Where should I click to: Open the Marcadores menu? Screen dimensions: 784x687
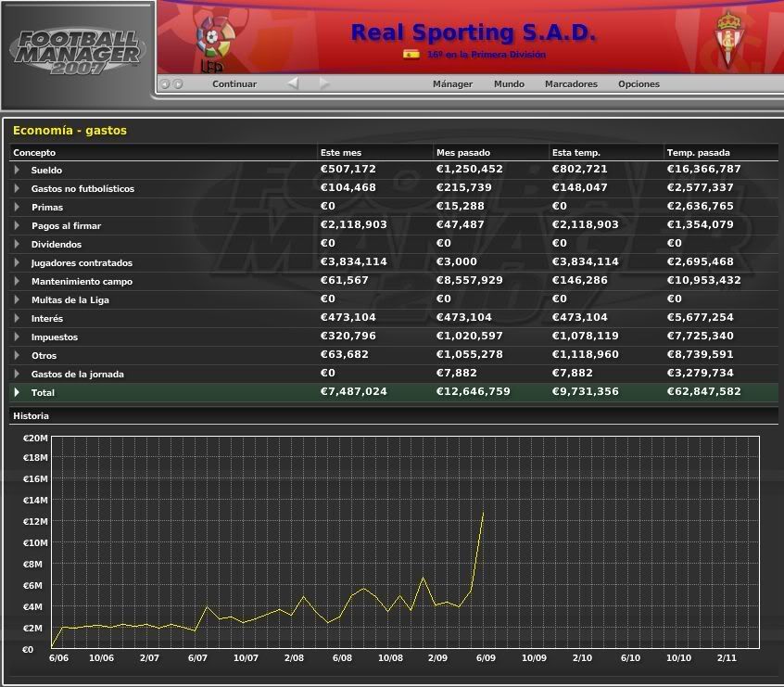(571, 84)
